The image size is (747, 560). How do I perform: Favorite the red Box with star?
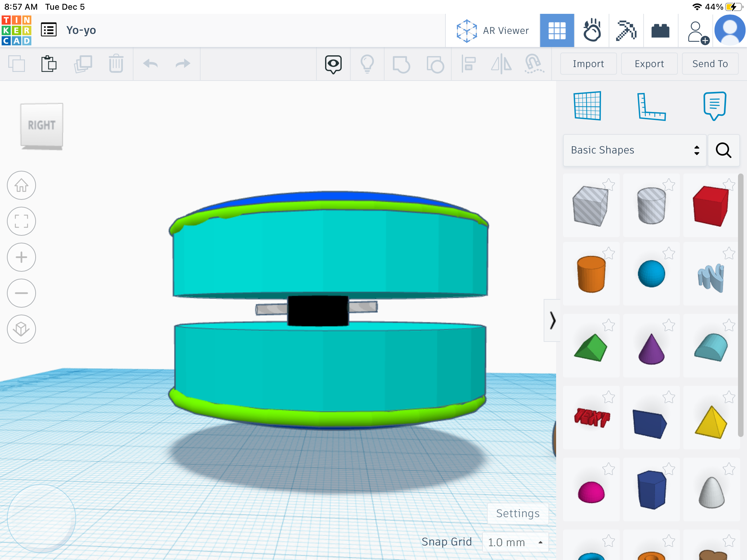[729, 185]
